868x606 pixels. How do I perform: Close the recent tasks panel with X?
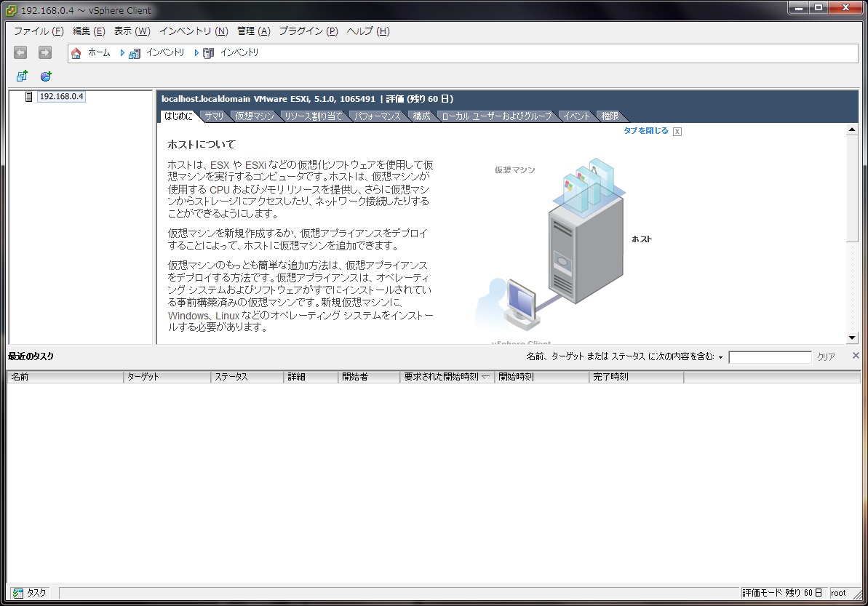[856, 356]
